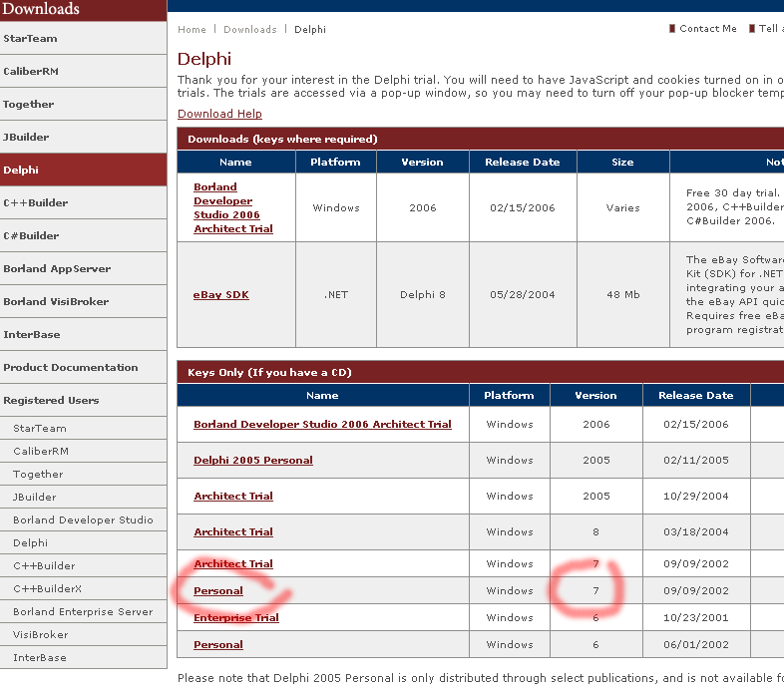Open Borland Developer Studio 2006 Architect Trial download
This screenshot has height=688, width=784.
pyautogui.click(x=233, y=208)
